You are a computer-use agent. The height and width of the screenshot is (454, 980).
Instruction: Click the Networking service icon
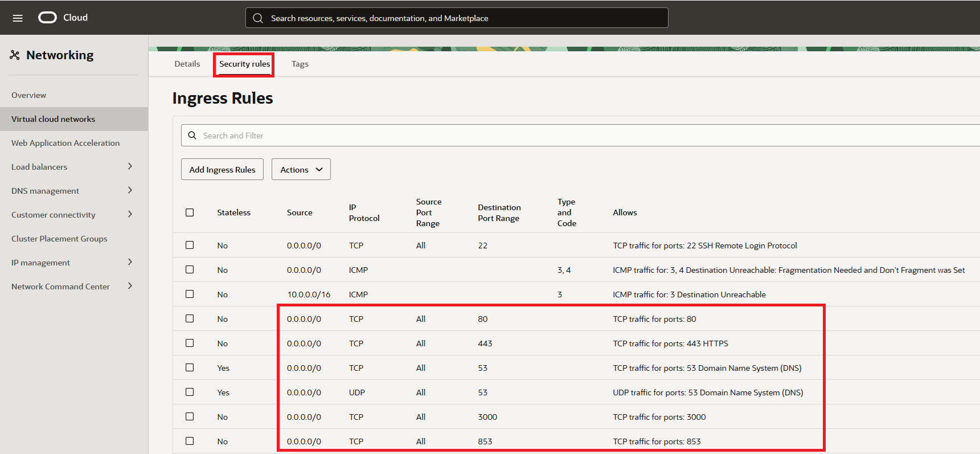[15, 55]
